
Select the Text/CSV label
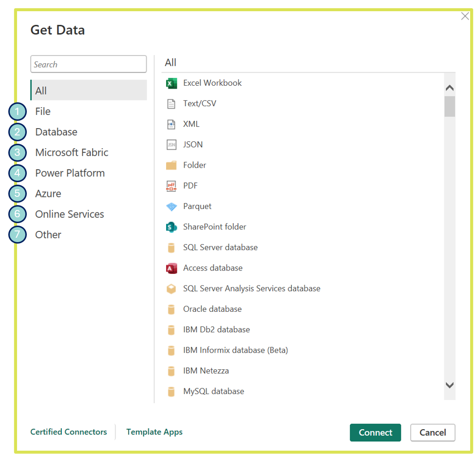[200, 104]
